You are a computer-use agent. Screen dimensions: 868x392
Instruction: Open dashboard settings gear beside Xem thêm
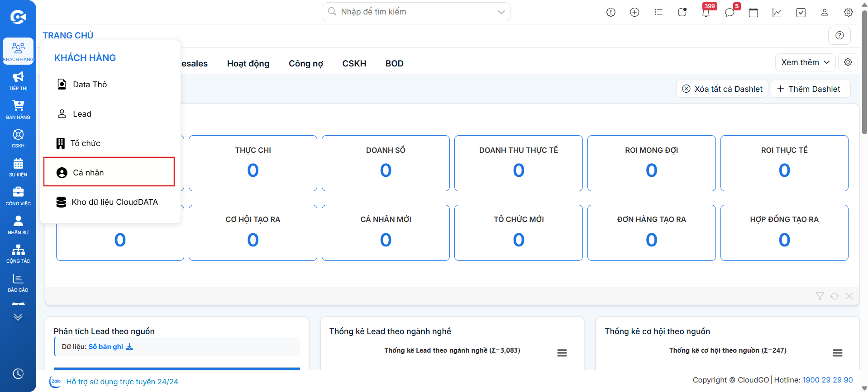point(848,62)
